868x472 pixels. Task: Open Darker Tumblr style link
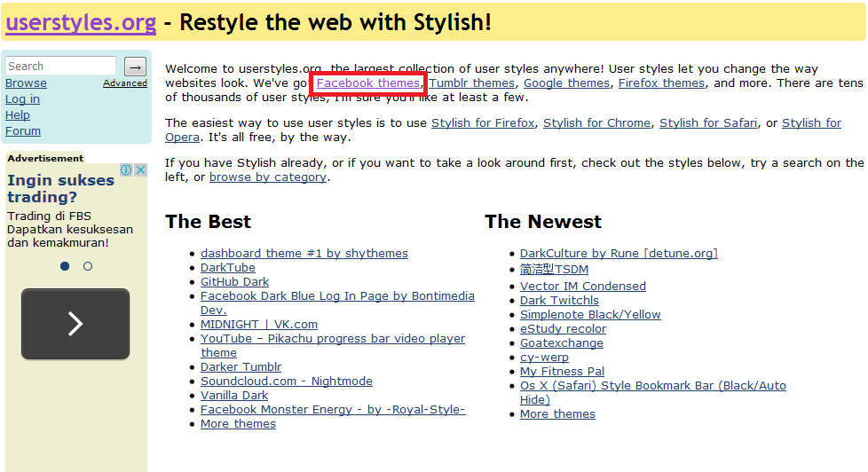click(241, 367)
